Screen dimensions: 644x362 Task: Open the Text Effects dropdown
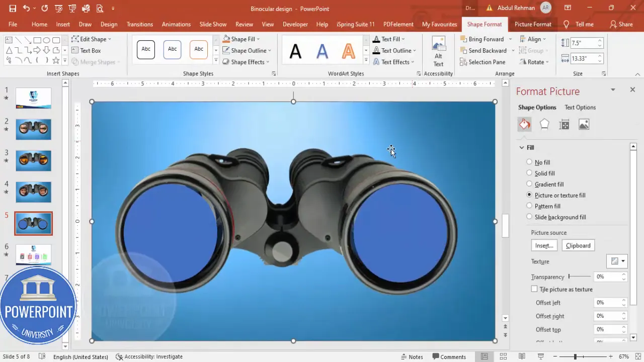point(393,62)
